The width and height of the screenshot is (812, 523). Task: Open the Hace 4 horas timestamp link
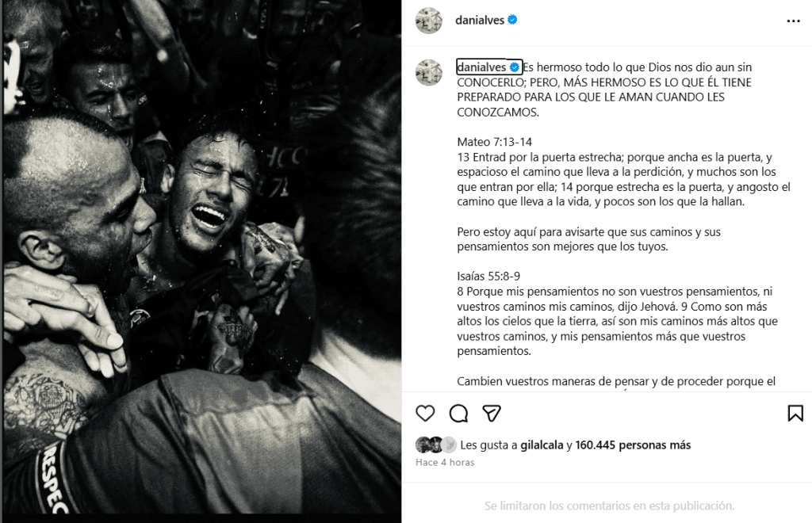(445, 462)
